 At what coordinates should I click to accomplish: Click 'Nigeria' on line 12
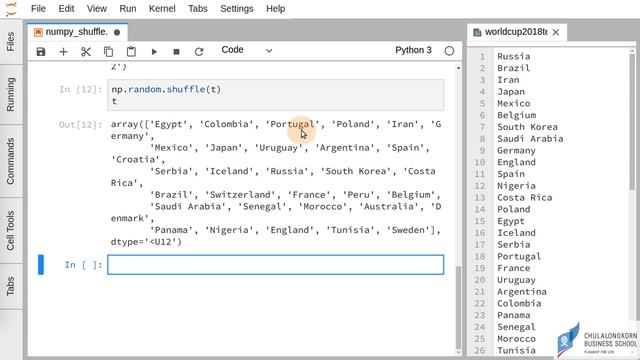pos(516,186)
